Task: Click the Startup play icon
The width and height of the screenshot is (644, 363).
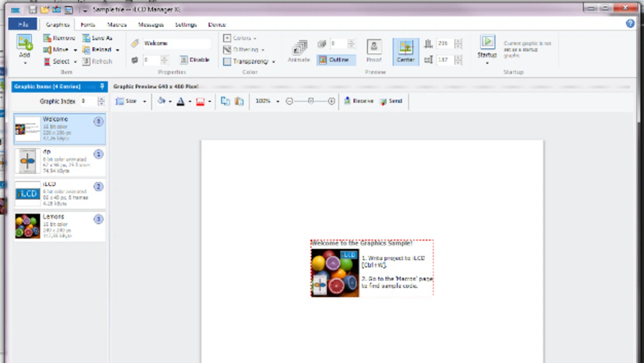Action: 487,42
